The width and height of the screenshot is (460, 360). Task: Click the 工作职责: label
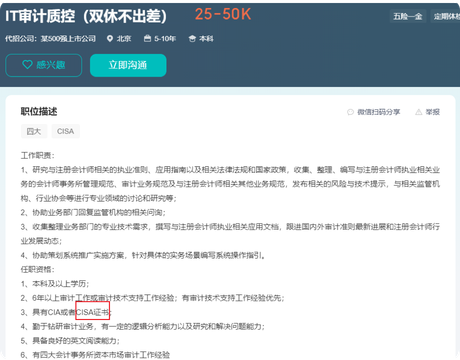tap(38, 155)
